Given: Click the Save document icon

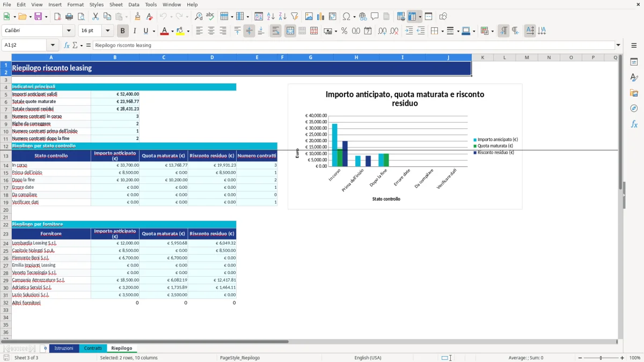Looking at the screenshot, I should click(x=38, y=17).
